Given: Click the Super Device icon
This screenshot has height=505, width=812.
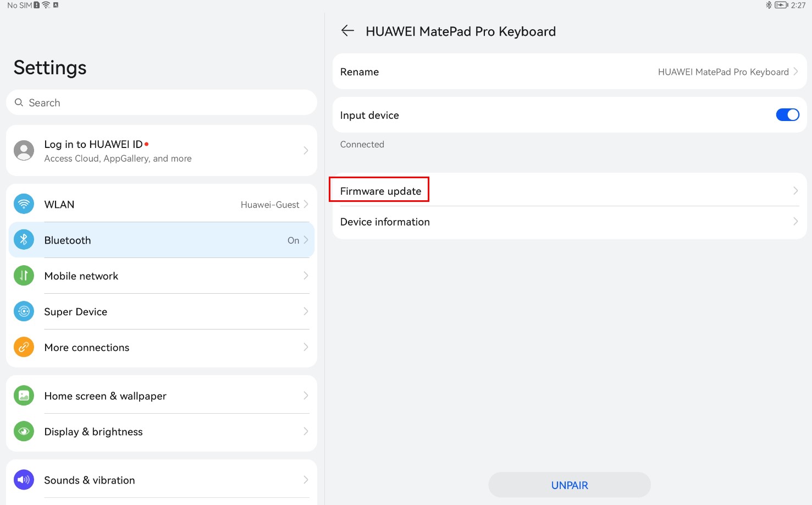Looking at the screenshot, I should coord(24,311).
